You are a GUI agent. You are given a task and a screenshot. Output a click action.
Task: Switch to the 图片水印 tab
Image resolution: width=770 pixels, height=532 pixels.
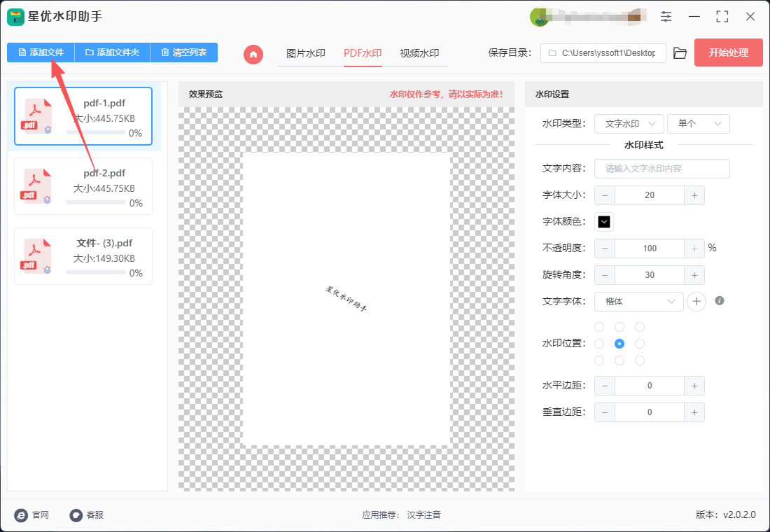pyautogui.click(x=305, y=53)
